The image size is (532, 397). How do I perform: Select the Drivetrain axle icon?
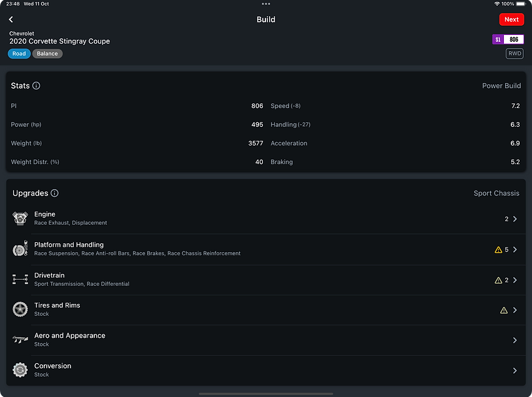tap(20, 279)
